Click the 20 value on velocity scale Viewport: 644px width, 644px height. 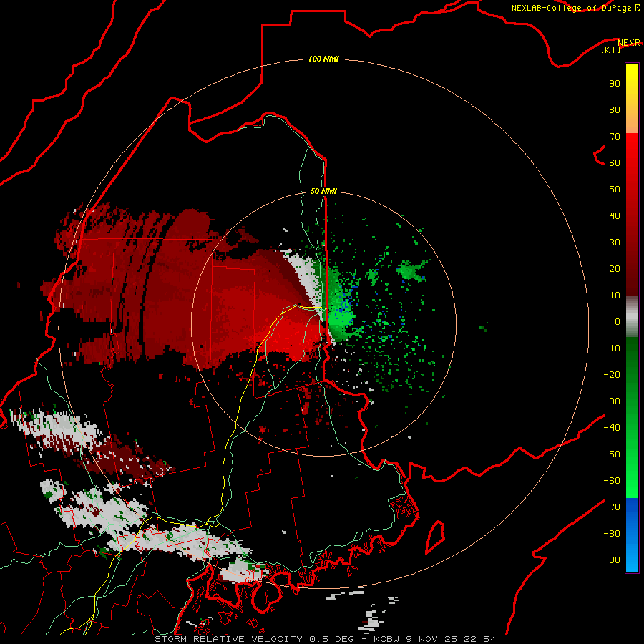615,268
